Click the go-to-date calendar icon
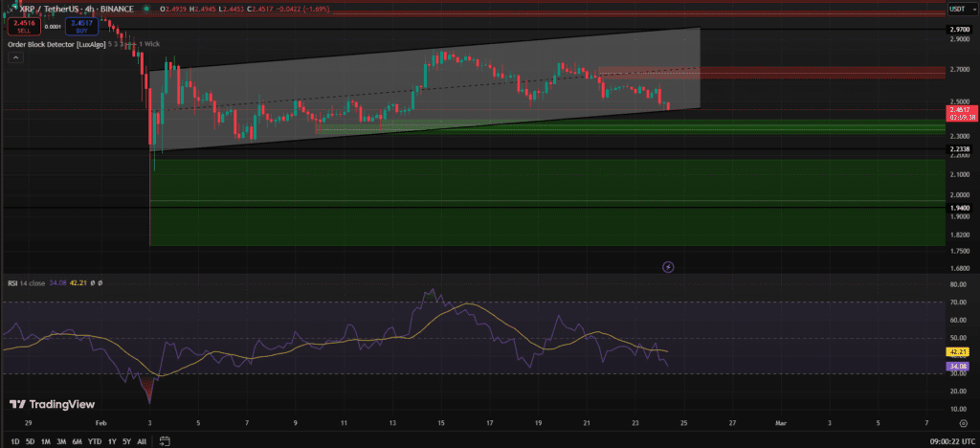The width and height of the screenshot is (980, 448). point(165,441)
